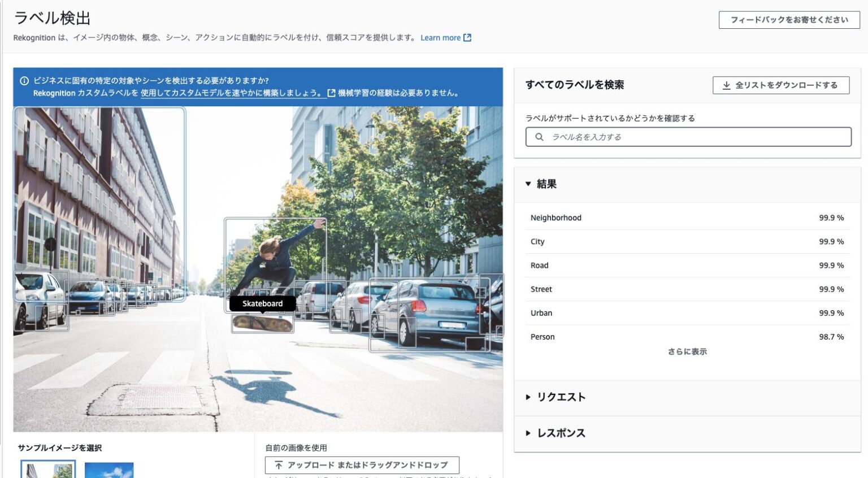Image resolution: width=868 pixels, height=478 pixels.
Task: Click the Skateboard bounding box label in the image
Action: coord(262,303)
